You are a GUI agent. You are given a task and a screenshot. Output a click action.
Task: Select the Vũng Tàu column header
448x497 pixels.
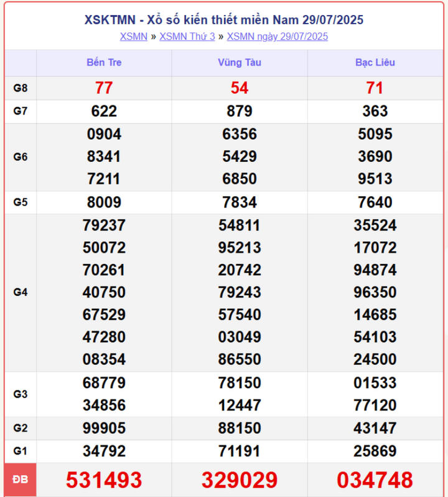(x=240, y=62)
